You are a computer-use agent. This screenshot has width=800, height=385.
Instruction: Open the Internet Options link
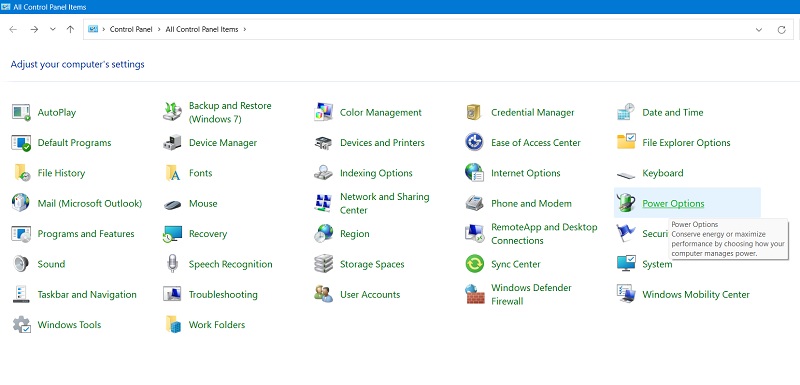point(526,173)
